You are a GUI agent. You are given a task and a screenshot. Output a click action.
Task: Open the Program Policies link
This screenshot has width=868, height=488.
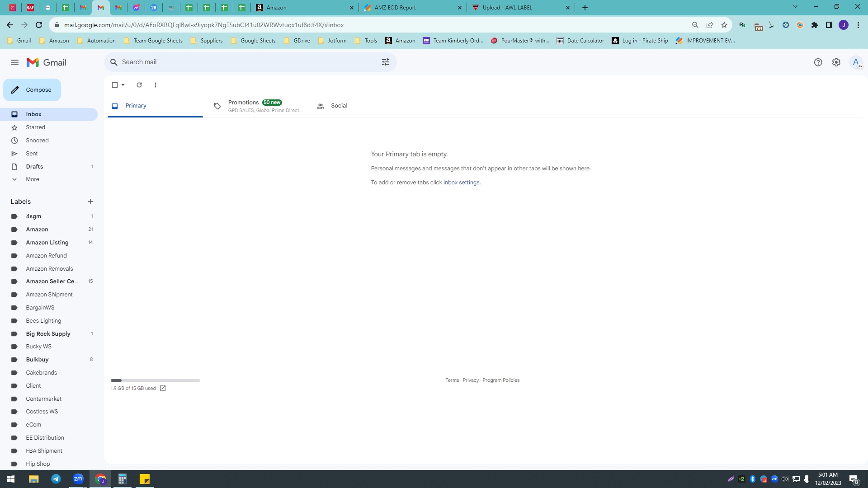pos(501,380)
